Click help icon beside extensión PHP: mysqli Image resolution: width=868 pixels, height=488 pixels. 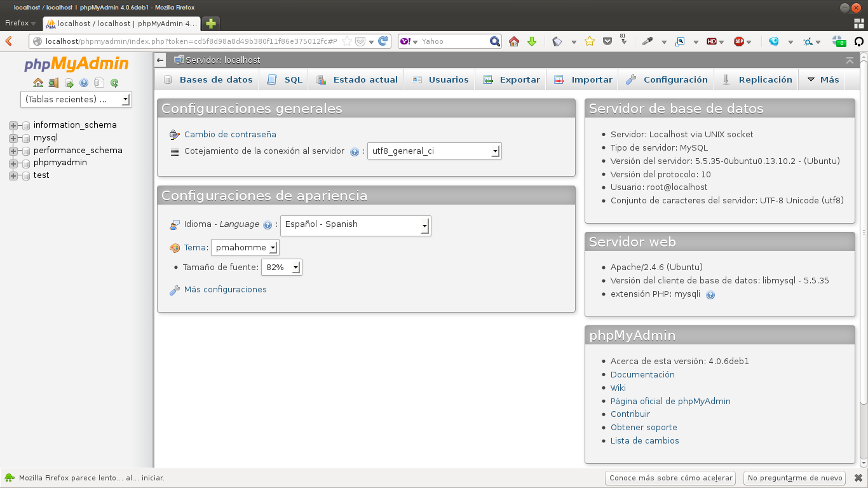pos(710,295)
